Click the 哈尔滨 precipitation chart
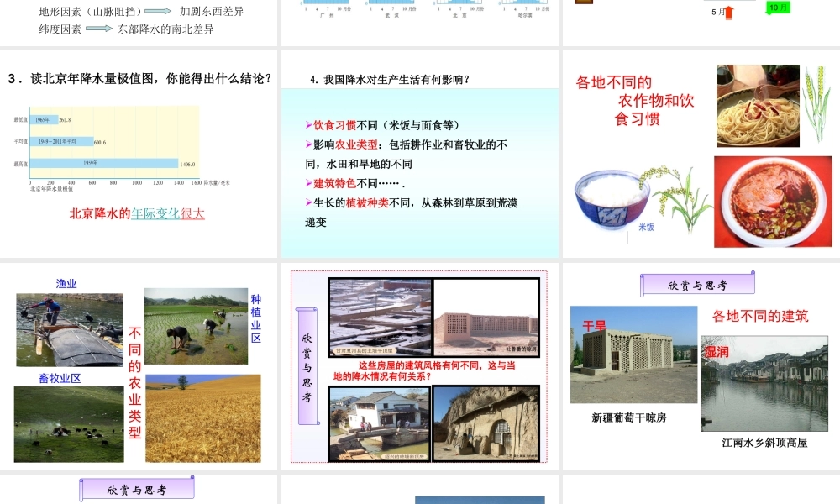This screenshot has height=504, width=840. coord(525,8)
